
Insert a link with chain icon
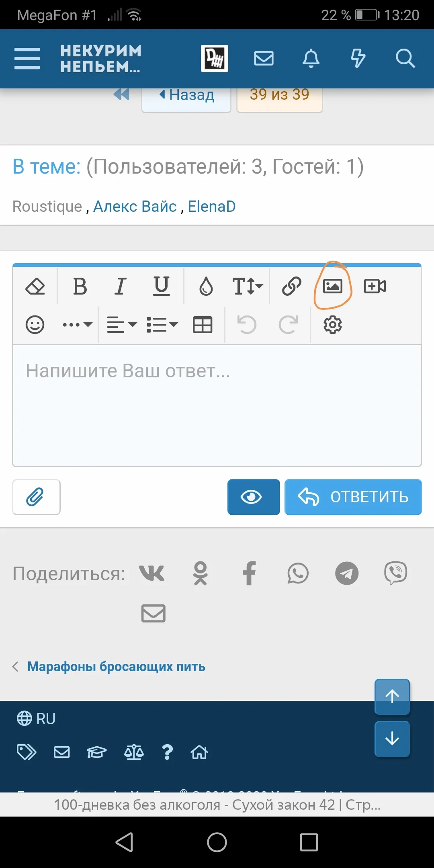click(291, 287)
